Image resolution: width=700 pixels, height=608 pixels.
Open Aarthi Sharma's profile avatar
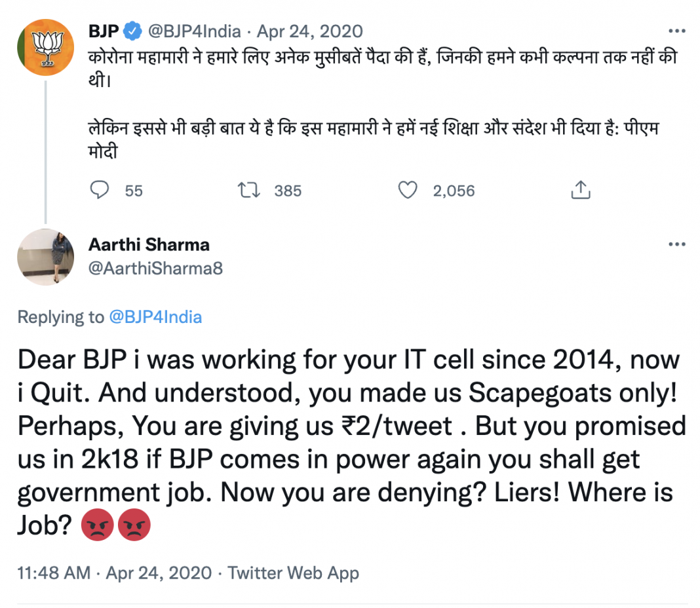[x=45, y=257]
